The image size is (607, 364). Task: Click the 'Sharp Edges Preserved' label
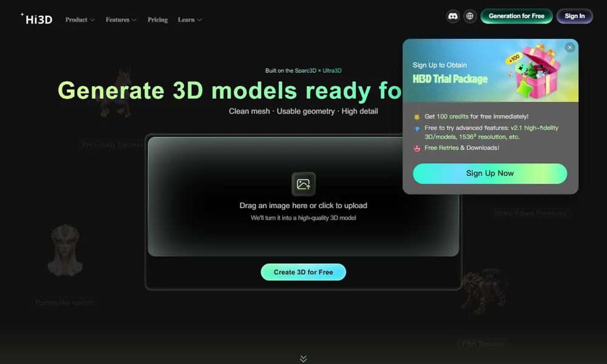coord(531,213)
